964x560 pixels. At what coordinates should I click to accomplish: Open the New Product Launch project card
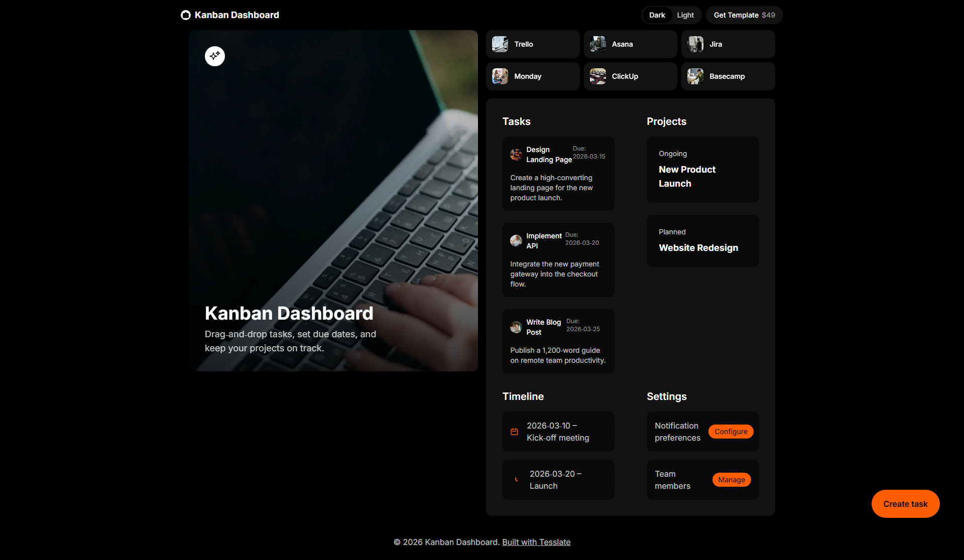coord(702,170)
